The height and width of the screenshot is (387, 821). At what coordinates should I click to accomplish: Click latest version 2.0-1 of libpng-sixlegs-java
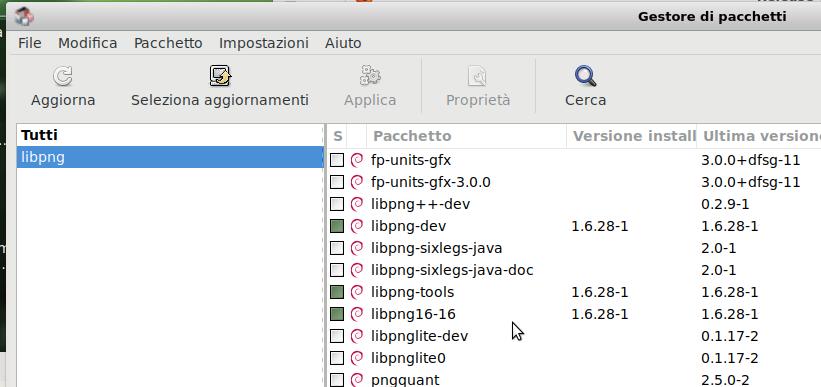[x=718, y=248]
